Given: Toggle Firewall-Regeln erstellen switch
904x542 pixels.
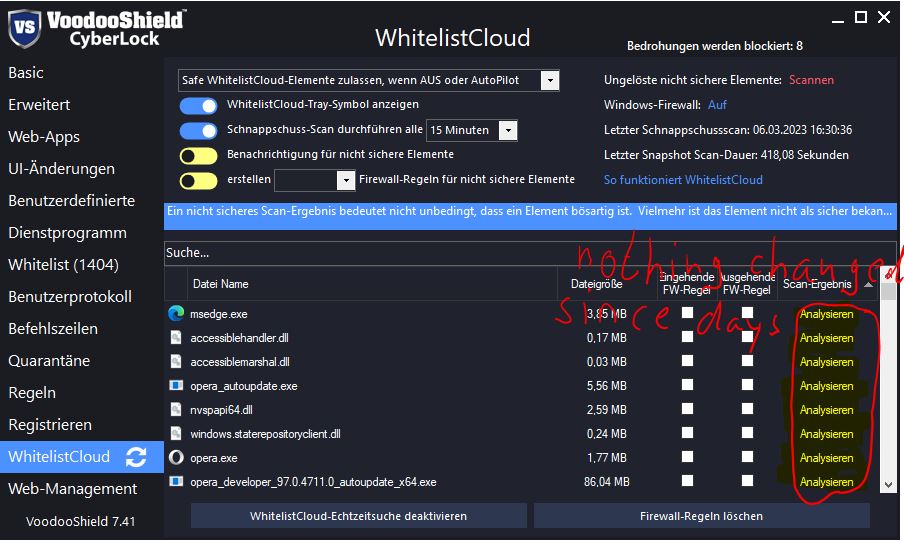Looking at the screenshot, I should pyautogui.click(x=198, y=181).
